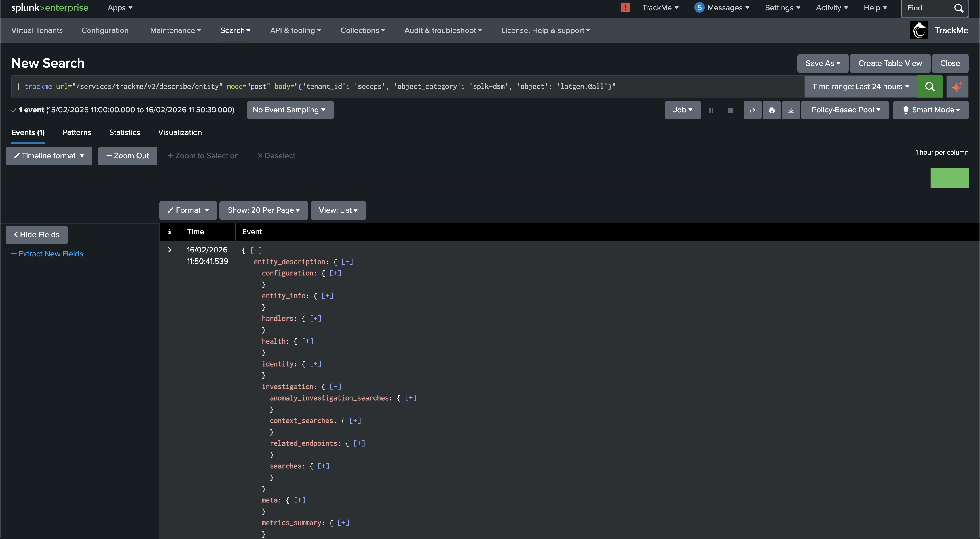The width and height of the screenshot is (980, 539).
Task: Click the Find search magnifier icon
Action: pos(959,8)
